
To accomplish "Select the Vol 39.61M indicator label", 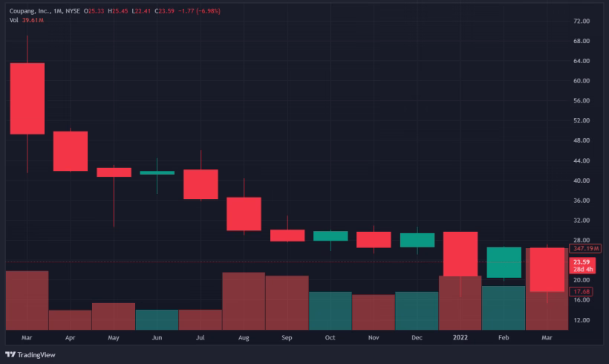I will click(26, 20).
